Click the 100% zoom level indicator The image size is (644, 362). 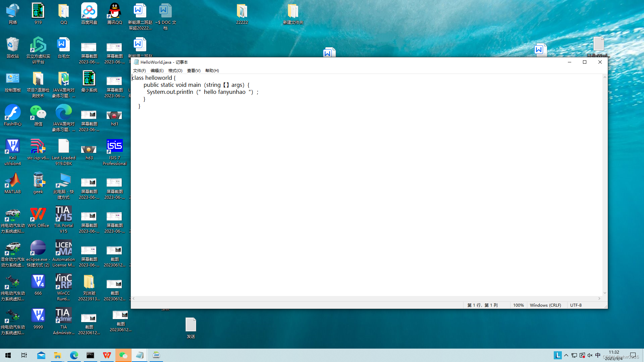coord(518,305)
